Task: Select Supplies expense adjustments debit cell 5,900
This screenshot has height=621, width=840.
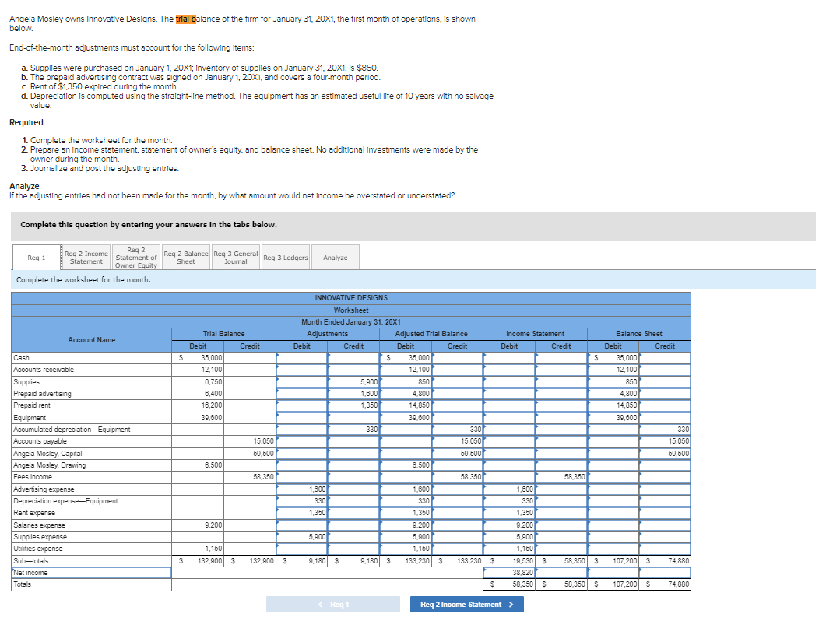Action: click(x=301, y=536)
